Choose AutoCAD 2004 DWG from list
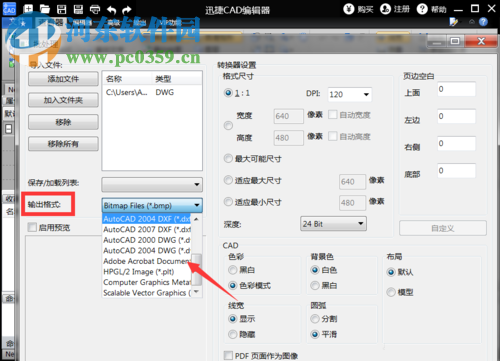The width and height of the screenshot is (500, 361). click(147, 250)
